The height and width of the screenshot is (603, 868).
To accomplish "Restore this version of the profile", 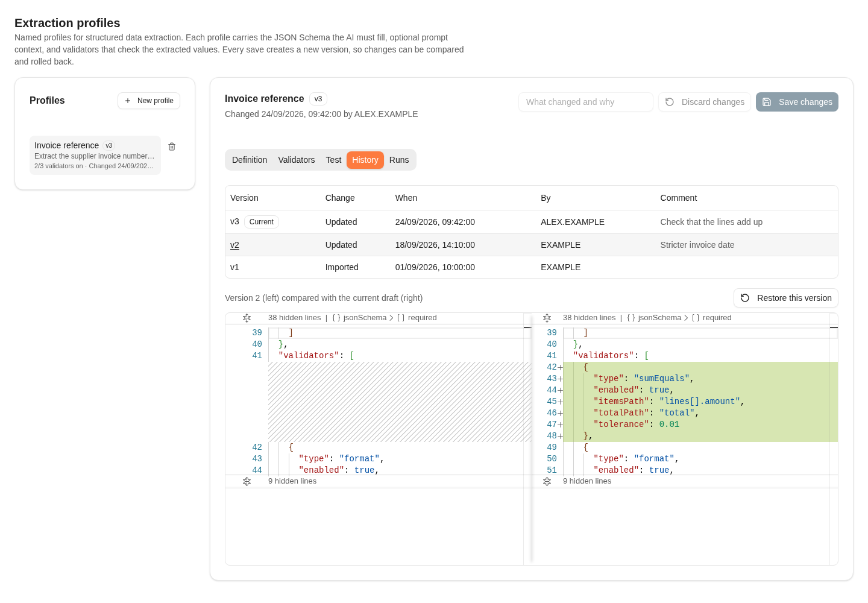I will 786,298.
